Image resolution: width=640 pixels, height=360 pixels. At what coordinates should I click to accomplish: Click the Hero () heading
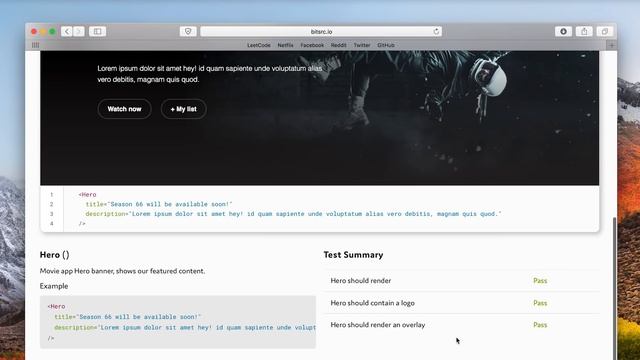(x=55, y=255)
